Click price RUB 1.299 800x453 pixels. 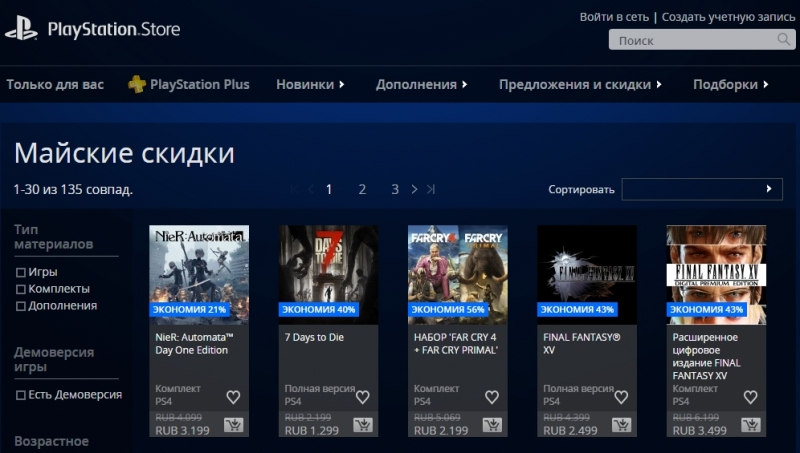click(x=312, y=431)
